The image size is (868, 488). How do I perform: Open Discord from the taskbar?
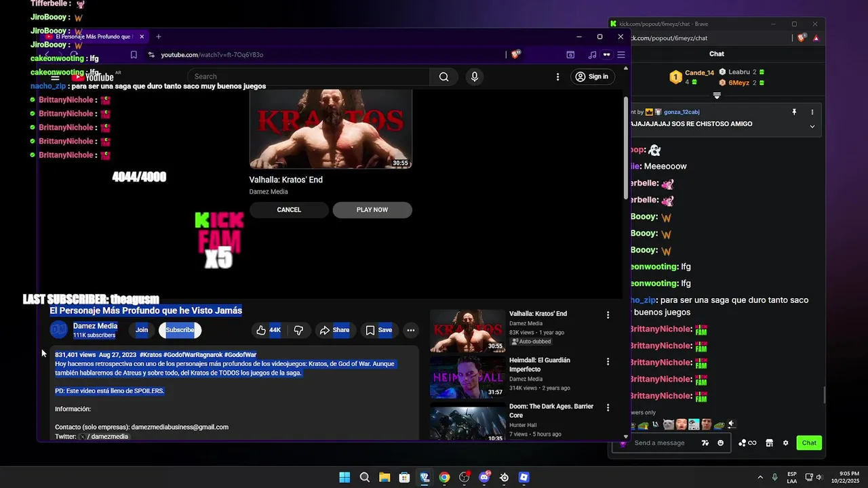(484, 477)
